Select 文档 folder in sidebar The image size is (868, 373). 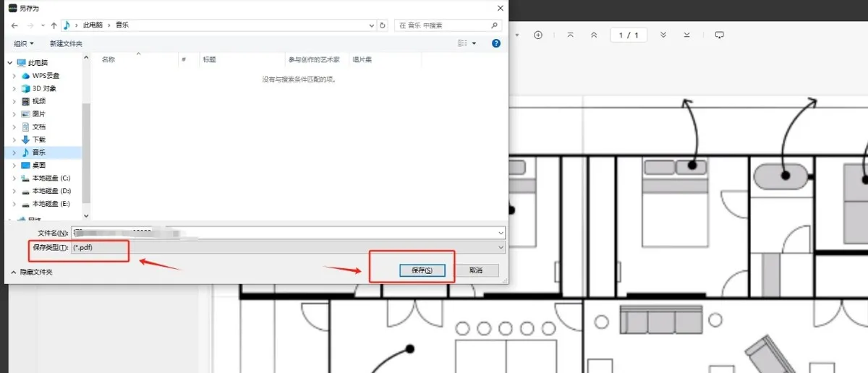(x=38, y=127)
